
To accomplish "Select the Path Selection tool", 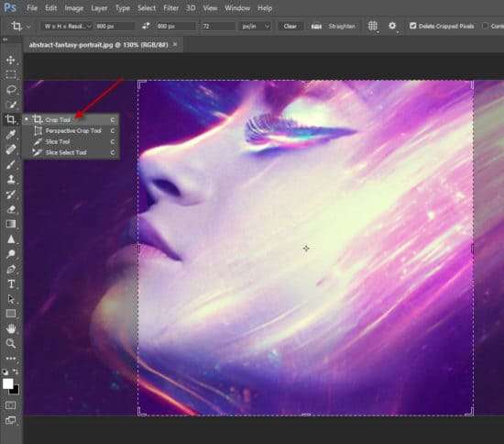I will click(11, 299).
